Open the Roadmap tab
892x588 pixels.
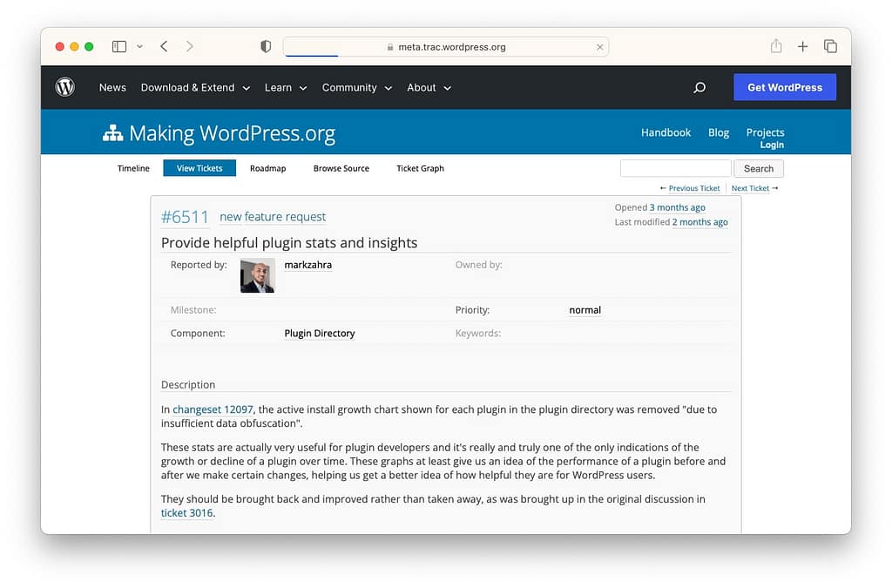pos(267,168)
